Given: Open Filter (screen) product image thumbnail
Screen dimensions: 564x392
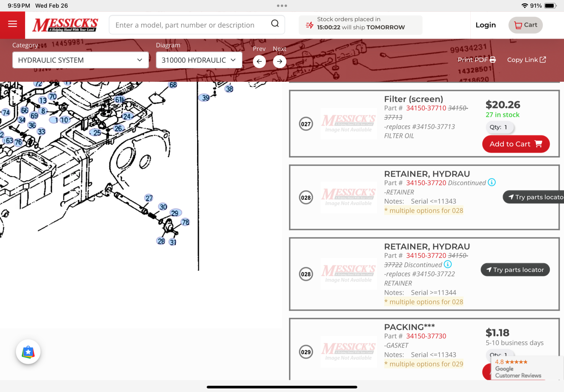Looking at the screenshot, I should [x=348, y=124].
